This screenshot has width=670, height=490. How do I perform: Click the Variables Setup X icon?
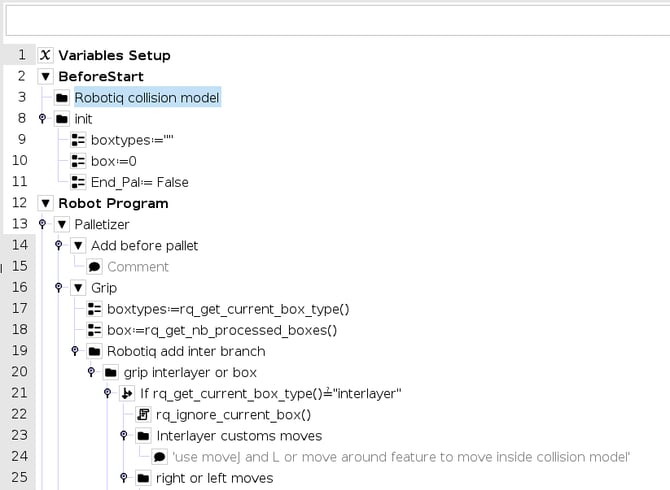coord(45,56)
